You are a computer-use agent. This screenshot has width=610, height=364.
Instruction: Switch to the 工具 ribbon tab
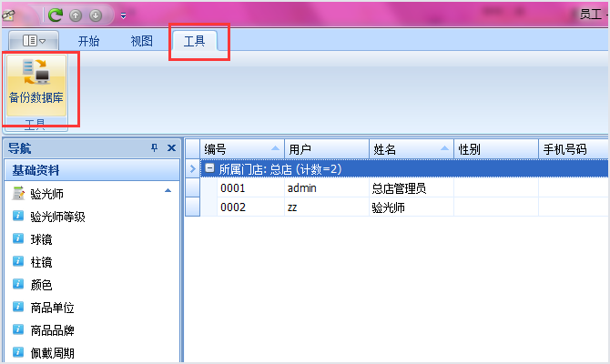tap(195, 41)
